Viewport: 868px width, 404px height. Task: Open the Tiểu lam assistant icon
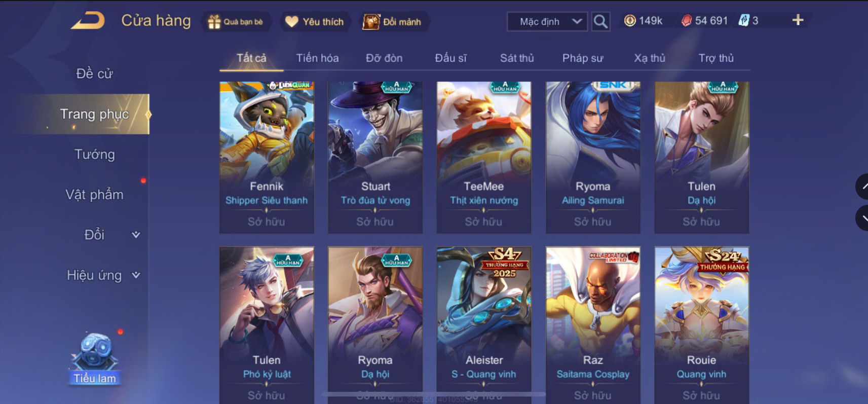94,358
